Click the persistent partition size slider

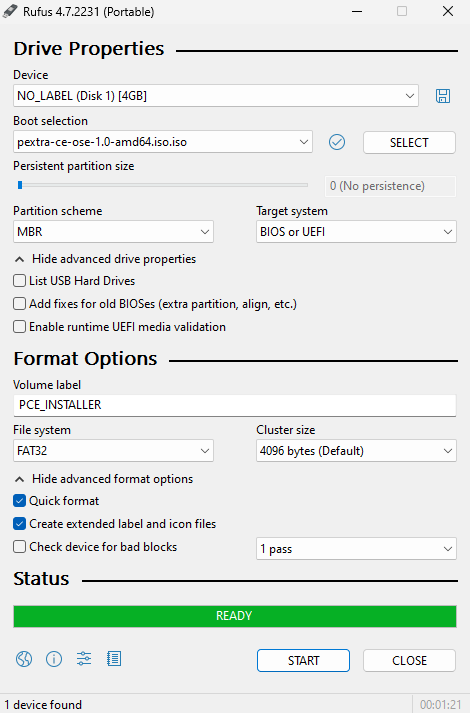pyautogui.click(x=163, y=185)
